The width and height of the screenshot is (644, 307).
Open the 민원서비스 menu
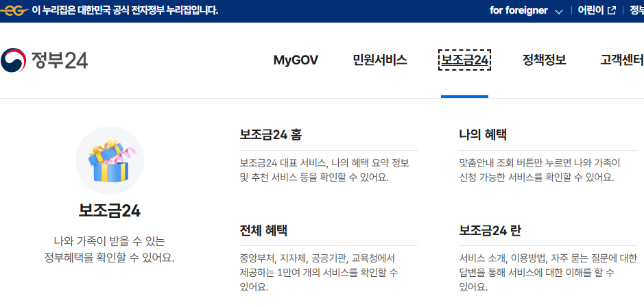pos(380,60)
